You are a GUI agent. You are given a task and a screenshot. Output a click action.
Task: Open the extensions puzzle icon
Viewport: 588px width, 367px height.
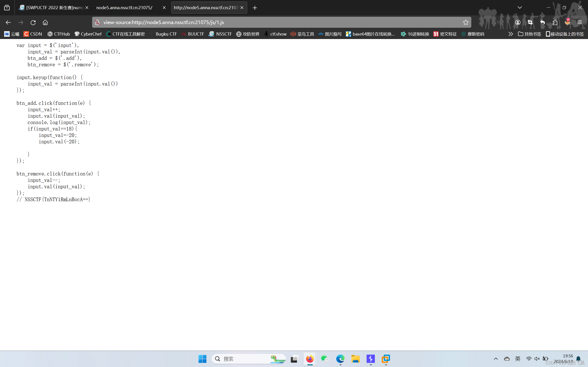(x=555, y=22)
